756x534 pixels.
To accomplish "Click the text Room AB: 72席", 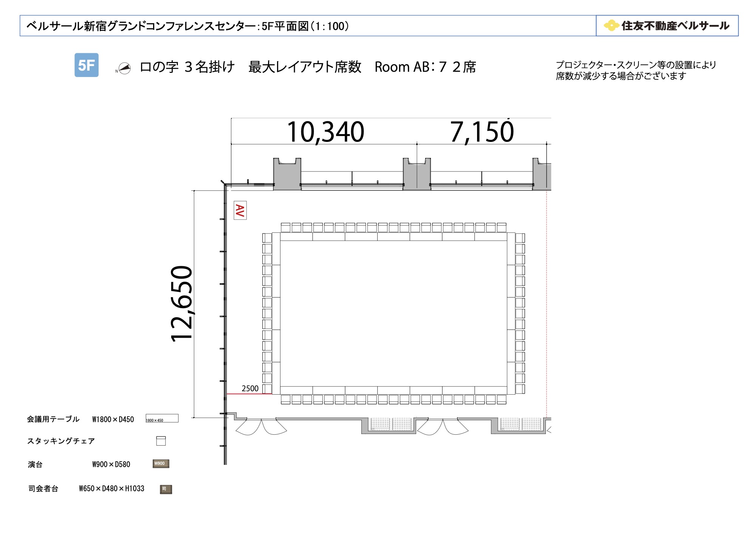I will click(x=425, y=67).
